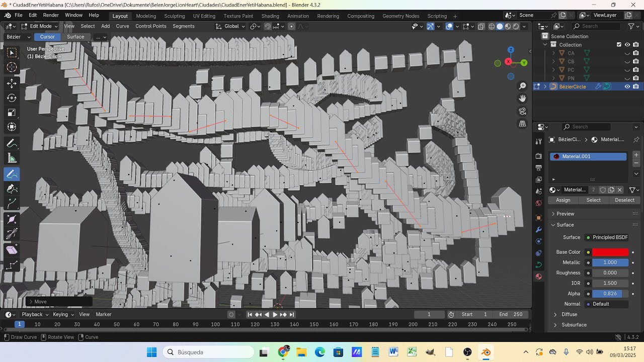644x362 pixels.
Task: Click the Assign material button
Action: [x=563, y=200]
